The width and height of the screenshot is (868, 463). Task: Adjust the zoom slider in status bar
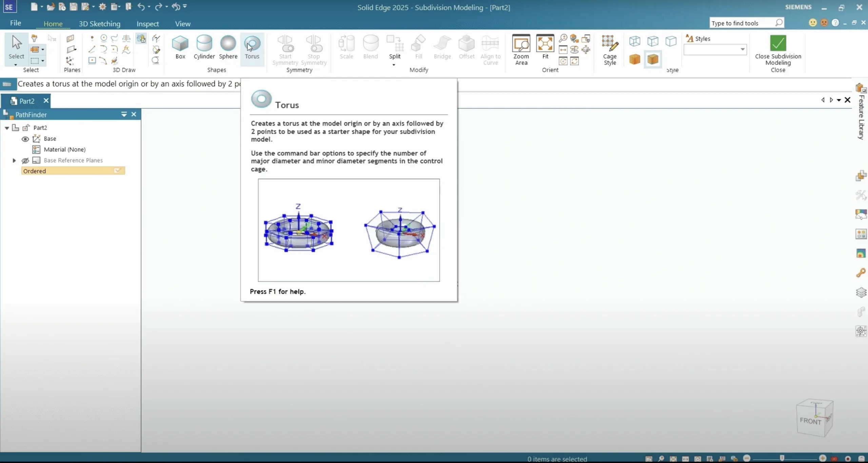(782, 458)
